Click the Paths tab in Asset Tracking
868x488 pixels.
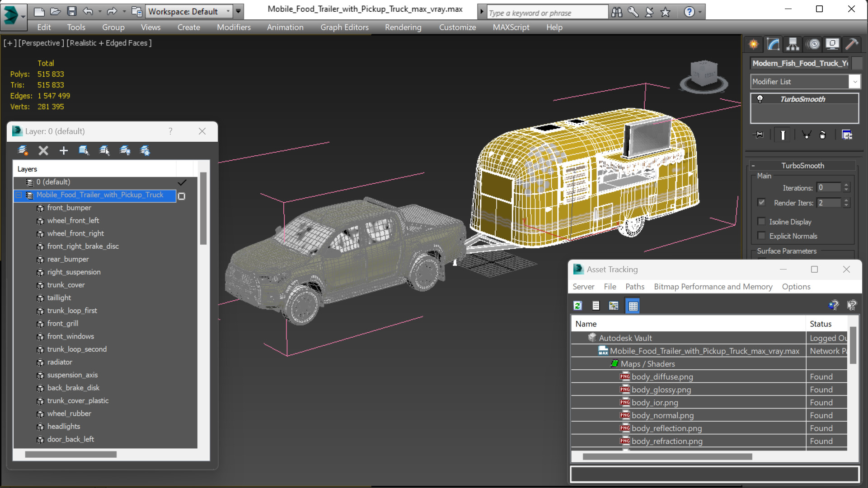click(x=635, y=287)
